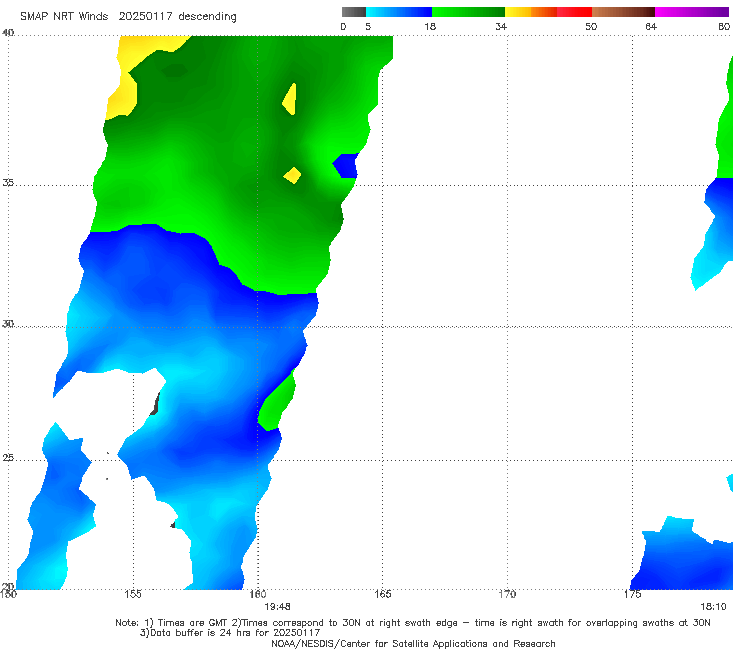Click the color bar label '50'
Image resolution: width=740 pixels, height=650 pixels.
coord(591,26)
